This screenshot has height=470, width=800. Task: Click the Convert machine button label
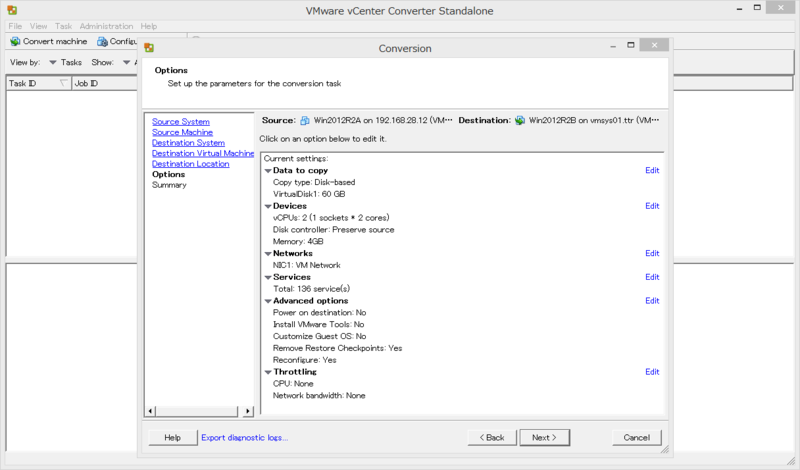pyautogui.click(x=55, y=41)
